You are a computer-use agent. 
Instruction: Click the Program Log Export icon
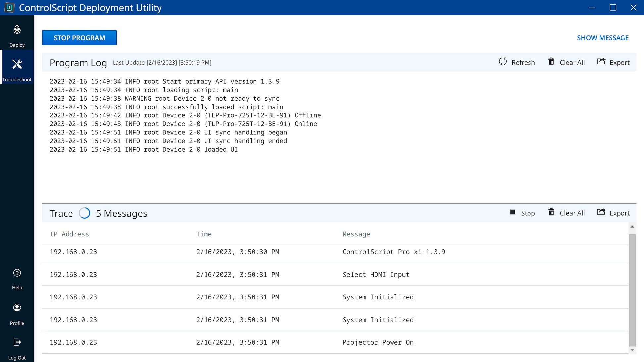coord(601,61)
